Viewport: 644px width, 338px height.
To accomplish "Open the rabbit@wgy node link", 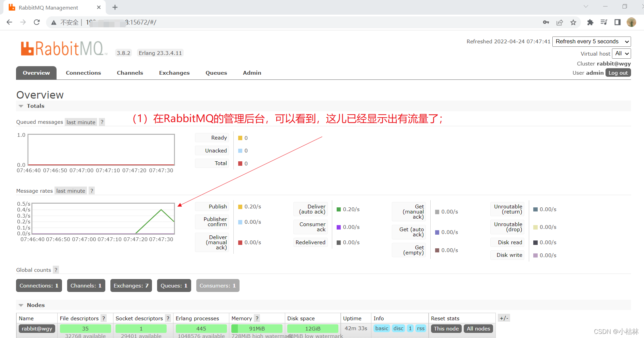I will tap(37, 328).
